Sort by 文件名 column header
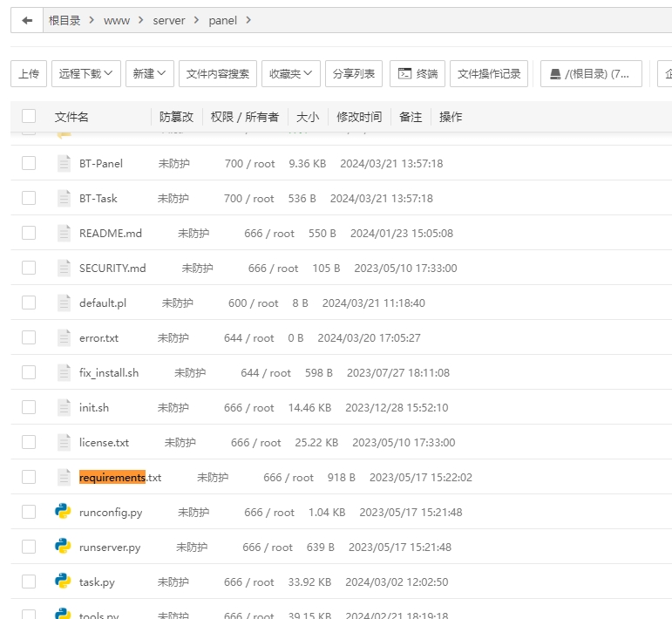Screen dimensions: 672x619 71,117
